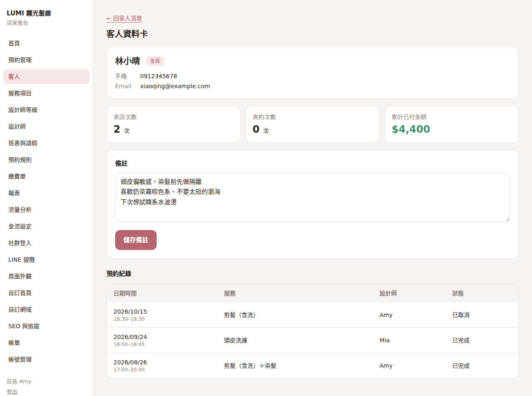Save notes with 儲存備註 button
The width and height of the screenshot is (532, 396).
tap(136, 240)
